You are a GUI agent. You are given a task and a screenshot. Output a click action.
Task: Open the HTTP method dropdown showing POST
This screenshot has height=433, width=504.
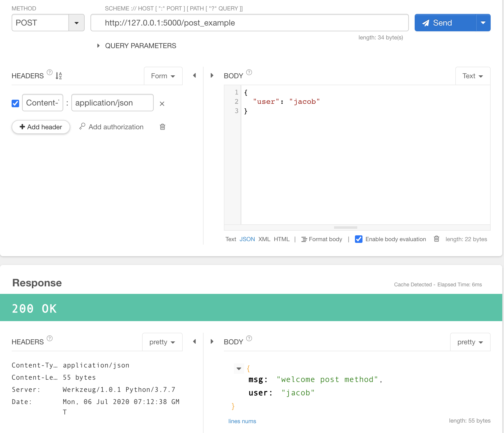48,23
